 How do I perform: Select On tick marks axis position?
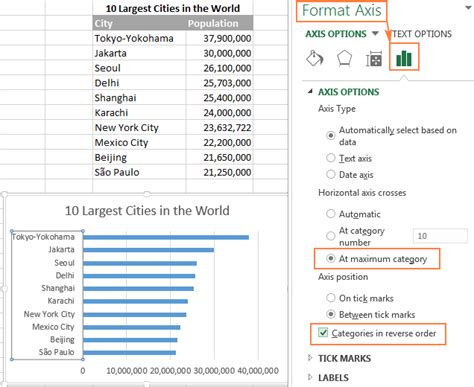click(331, 298)
